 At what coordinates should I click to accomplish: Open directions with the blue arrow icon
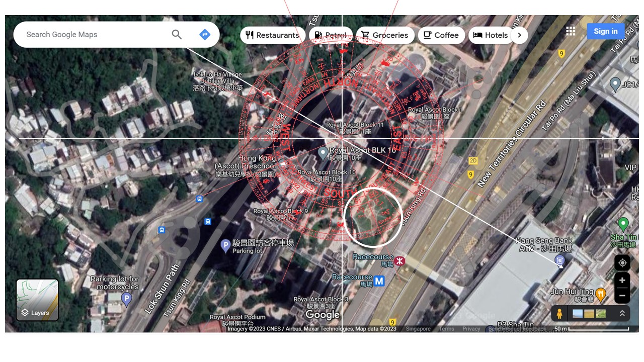[x=204, y=34]
